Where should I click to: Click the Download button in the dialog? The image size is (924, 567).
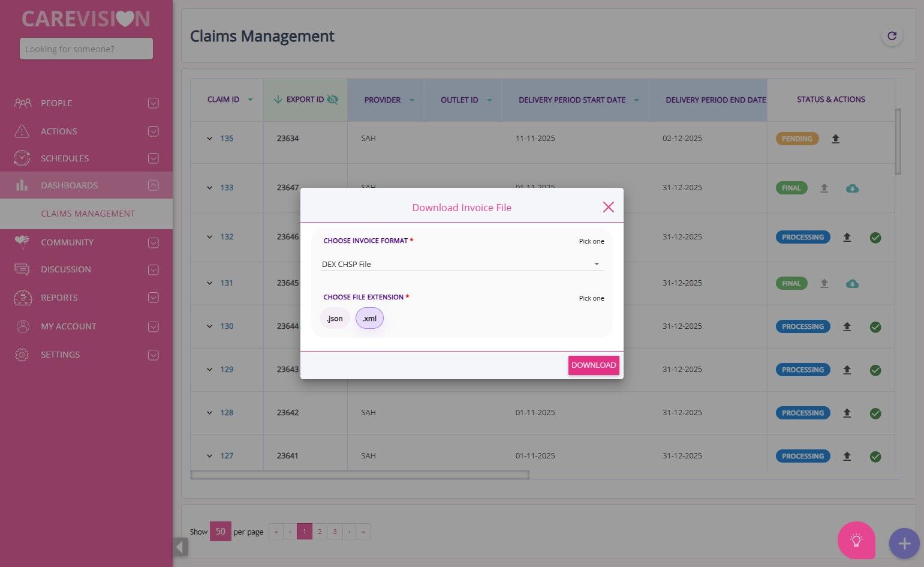(594, 365)
